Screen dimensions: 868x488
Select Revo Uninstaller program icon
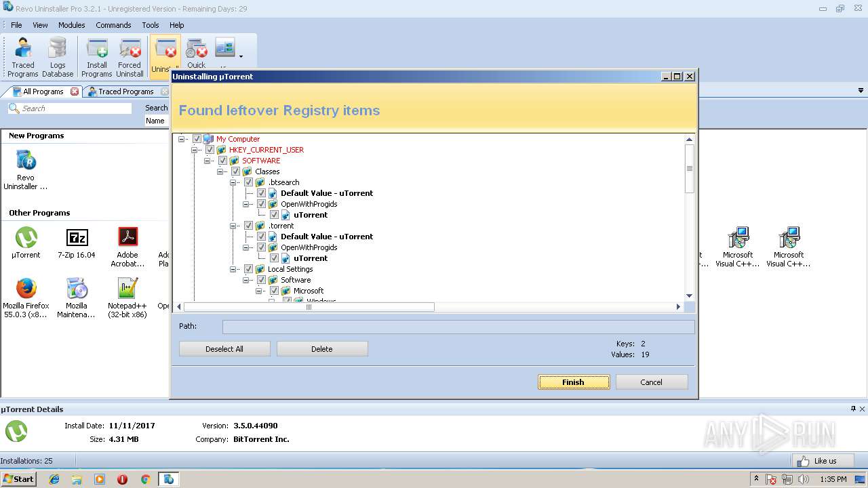tap(26, 170)
